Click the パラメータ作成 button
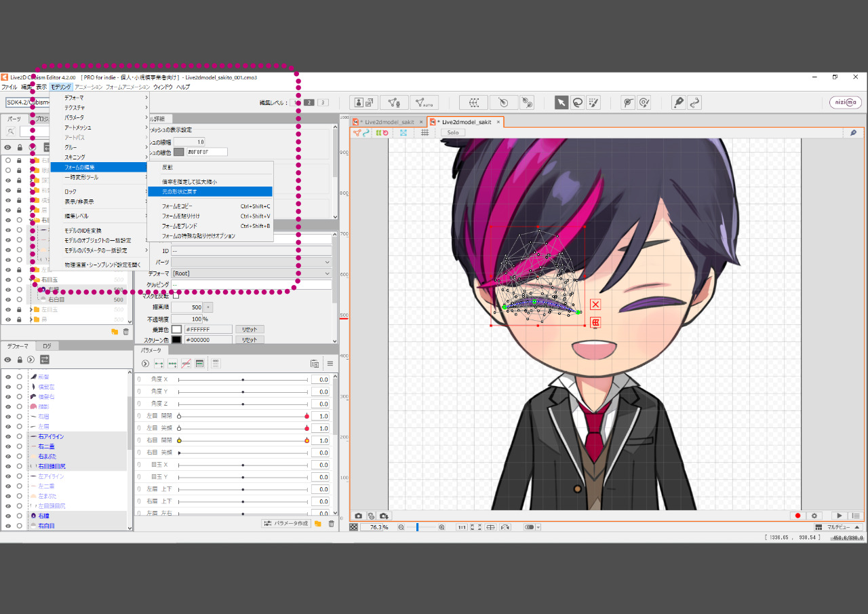The width and height of the screenshot is (868, 614). pos(286,524)
